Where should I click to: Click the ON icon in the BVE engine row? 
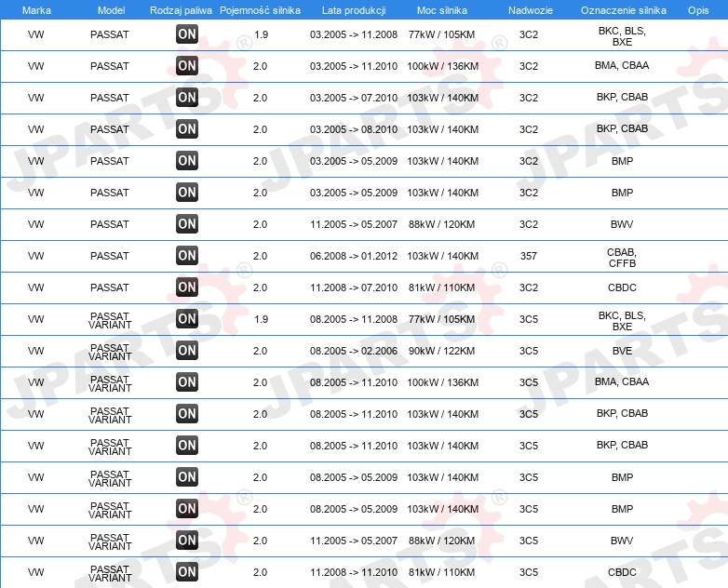click(186, 350)
